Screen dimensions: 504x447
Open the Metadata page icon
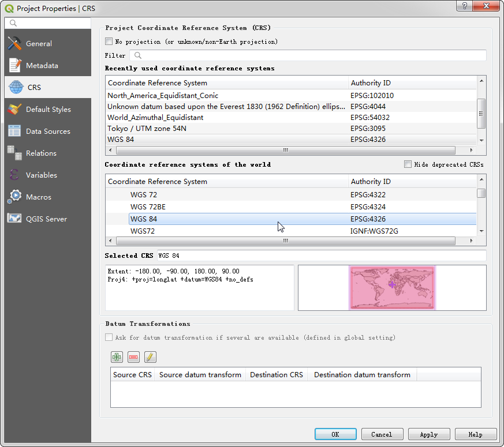tap(15, 65)
